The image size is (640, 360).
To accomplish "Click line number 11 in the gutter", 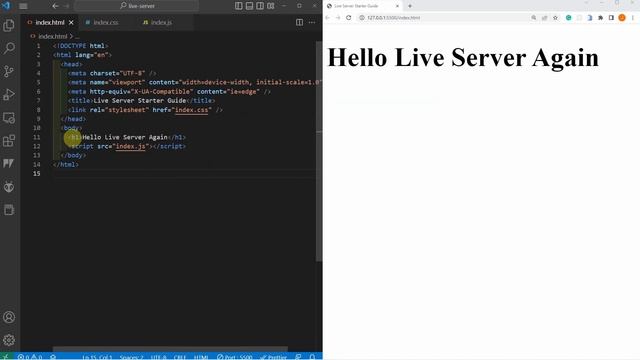I will click(x=37, y=137).
